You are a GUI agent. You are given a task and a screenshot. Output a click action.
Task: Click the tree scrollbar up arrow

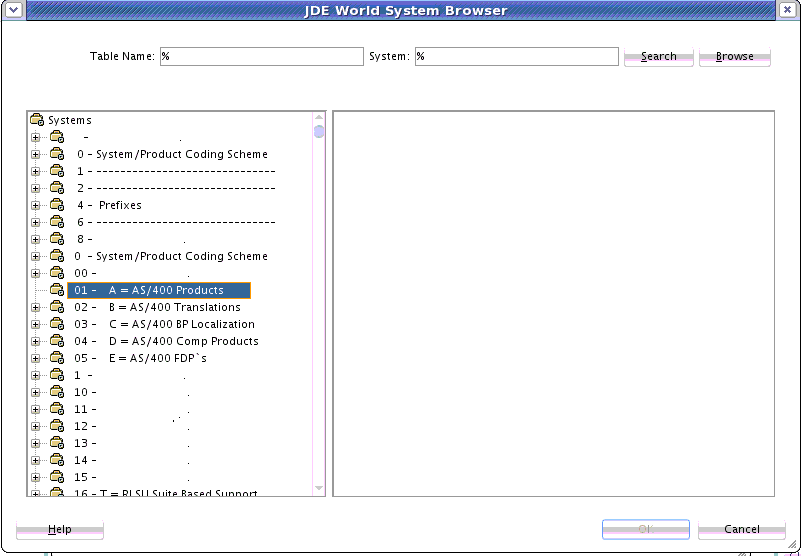click(319, 118)
